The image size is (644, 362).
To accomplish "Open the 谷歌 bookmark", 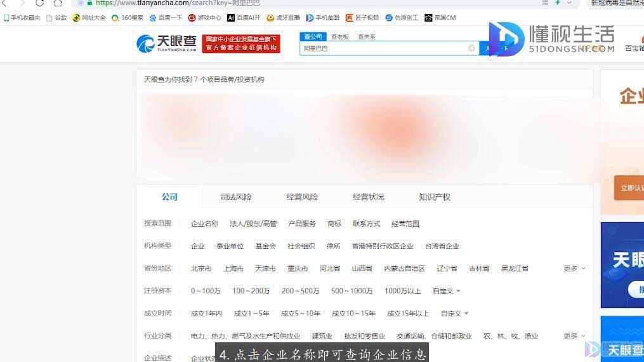I will (x=56, y=18).
